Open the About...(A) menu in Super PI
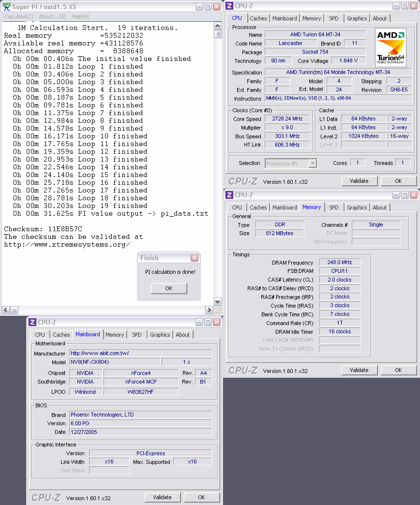This screenshot has width=420, height=505. 52,16
